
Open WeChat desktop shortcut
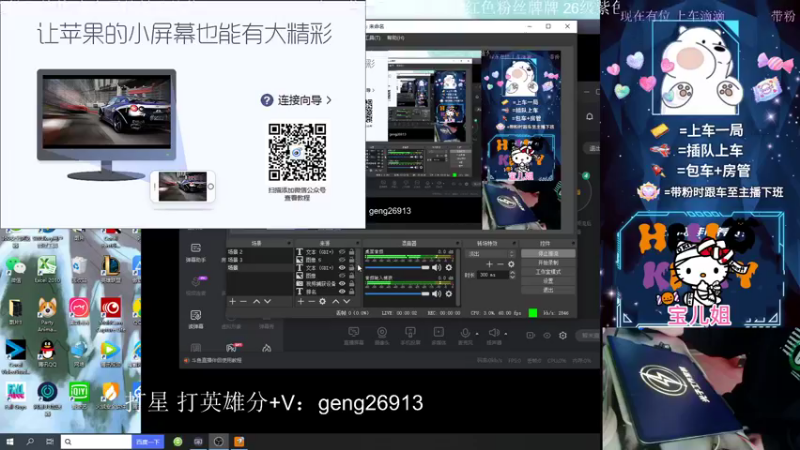click(x=15, y=269)
